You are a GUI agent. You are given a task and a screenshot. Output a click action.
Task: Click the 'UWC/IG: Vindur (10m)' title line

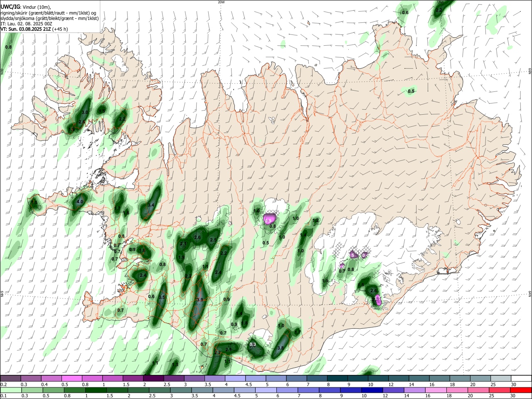click(x=25, y=7)
